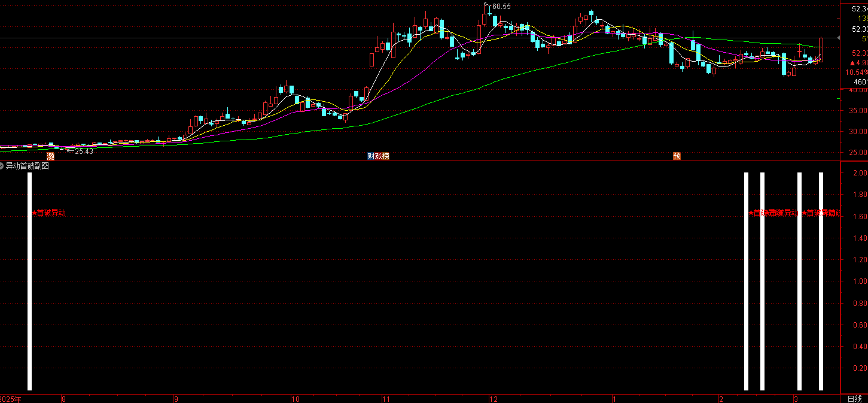Screen dimensions: 868x403
Task: Switch period via the 日线 label
Action: [855, 399]
